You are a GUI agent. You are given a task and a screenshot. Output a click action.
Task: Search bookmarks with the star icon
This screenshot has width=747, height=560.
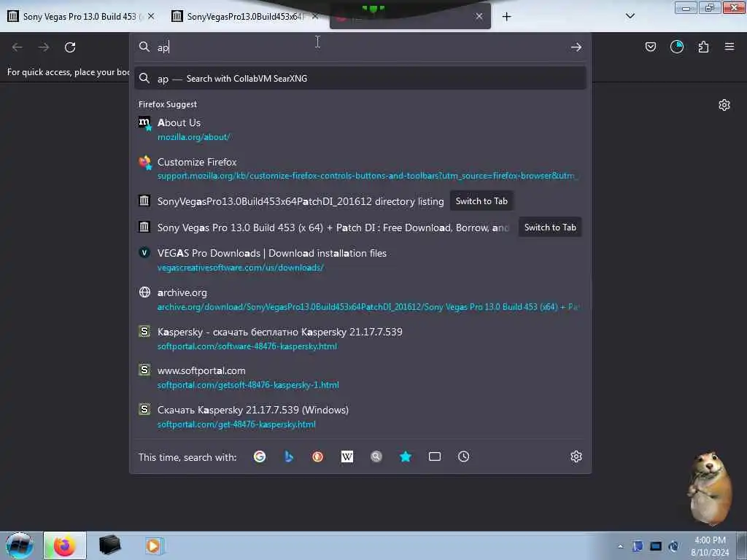coord(406,456)
